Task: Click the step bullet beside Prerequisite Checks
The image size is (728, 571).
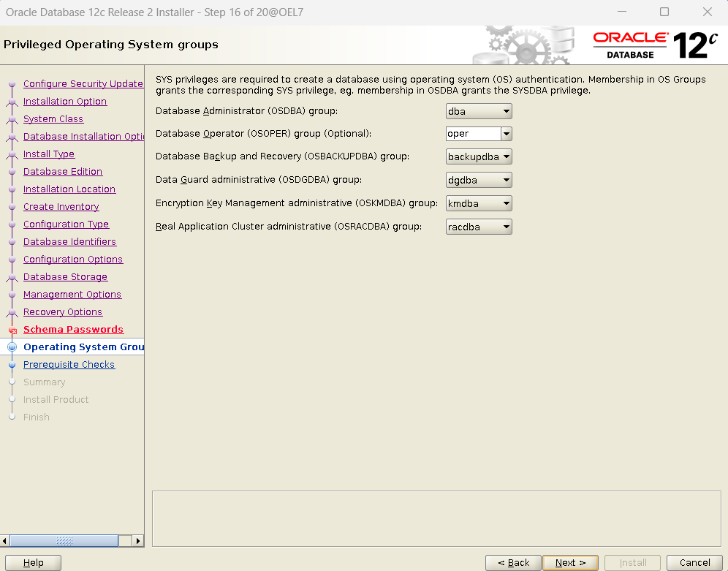Action: point(12,365)
